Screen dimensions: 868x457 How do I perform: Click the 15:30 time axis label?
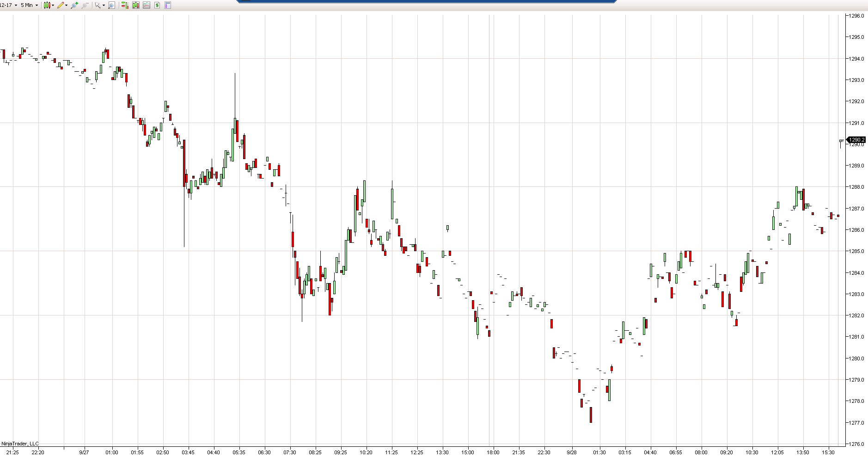click(x=828, y=452)
